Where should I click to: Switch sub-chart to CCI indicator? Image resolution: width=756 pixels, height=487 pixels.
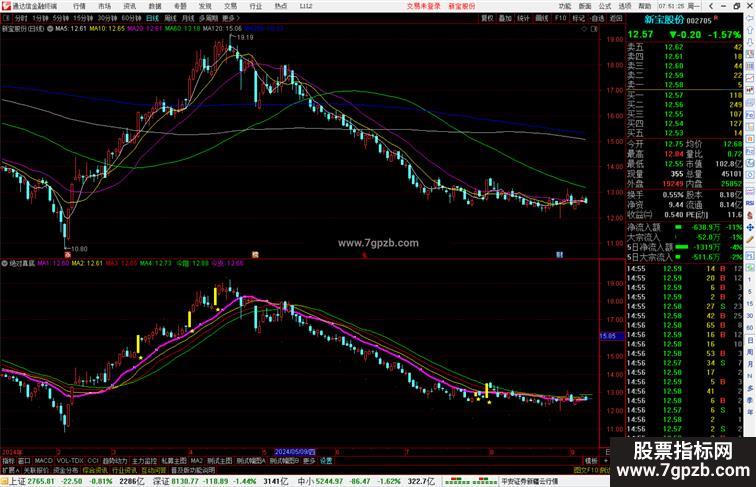click(93, 460)
